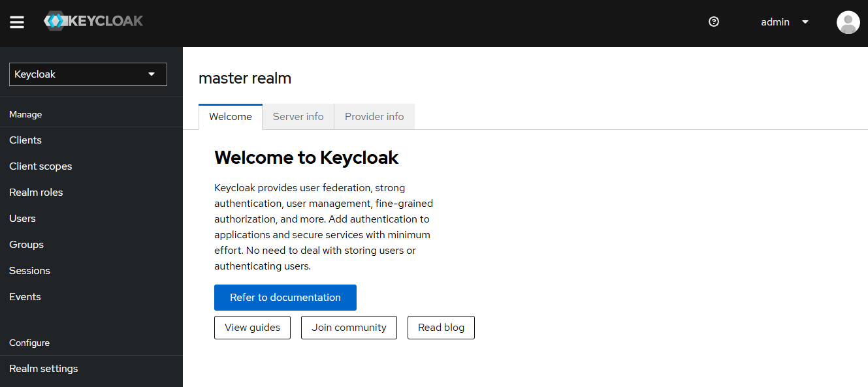Click the user avatar icon
The image size is (868, 387).
click(x=848, y=22)
